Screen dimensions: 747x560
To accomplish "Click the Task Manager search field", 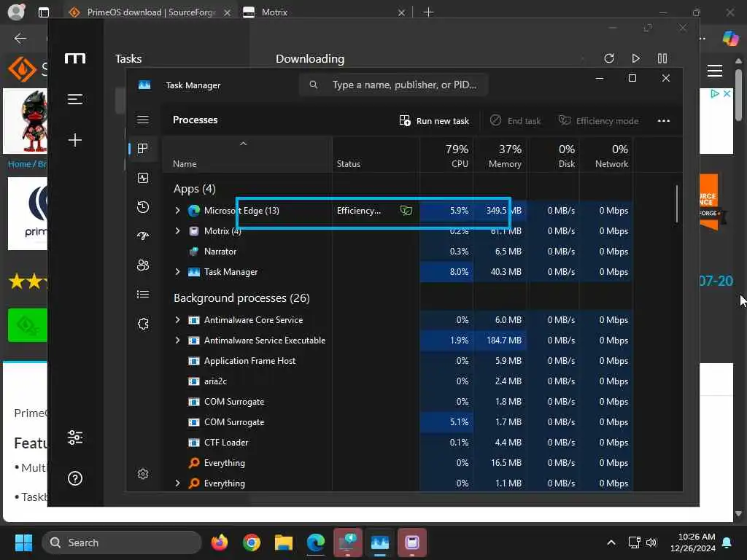I will coord(393,85).
